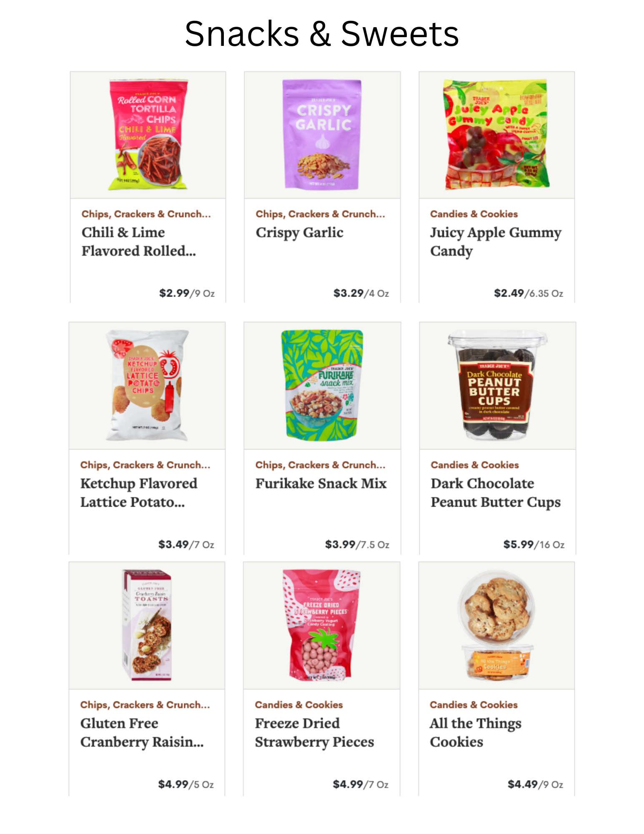
Task: Open the Crispy Garlic product title
Action: pyautogui.click(x=300, y=233)
